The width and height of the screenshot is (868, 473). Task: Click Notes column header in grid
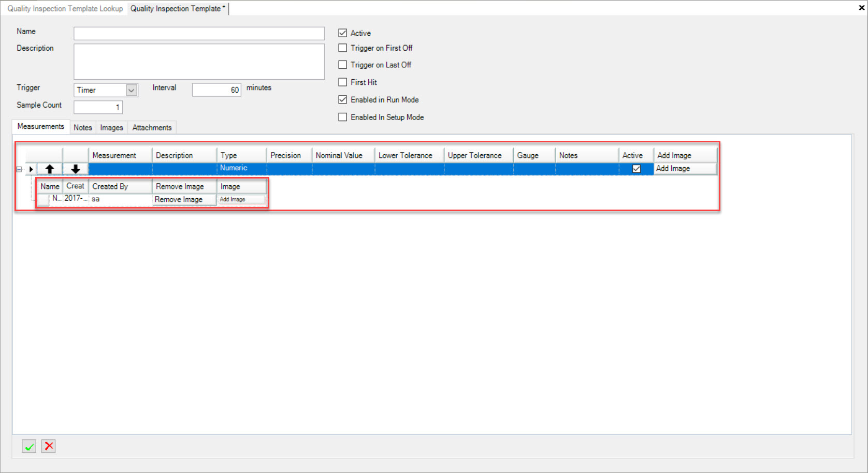(x=587, y=155)
